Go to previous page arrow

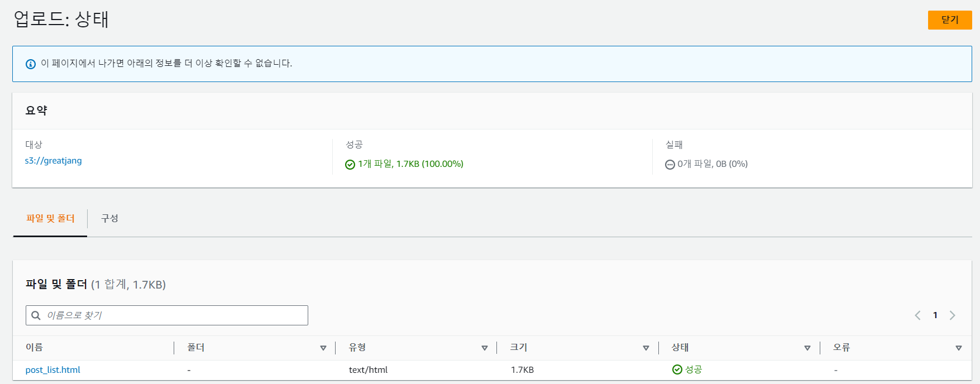pos(917,315)
